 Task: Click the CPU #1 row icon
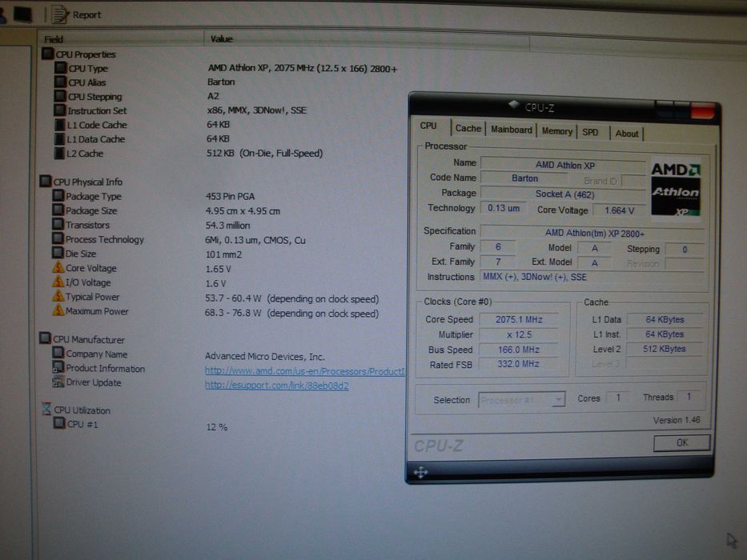[x=59, y=423]
